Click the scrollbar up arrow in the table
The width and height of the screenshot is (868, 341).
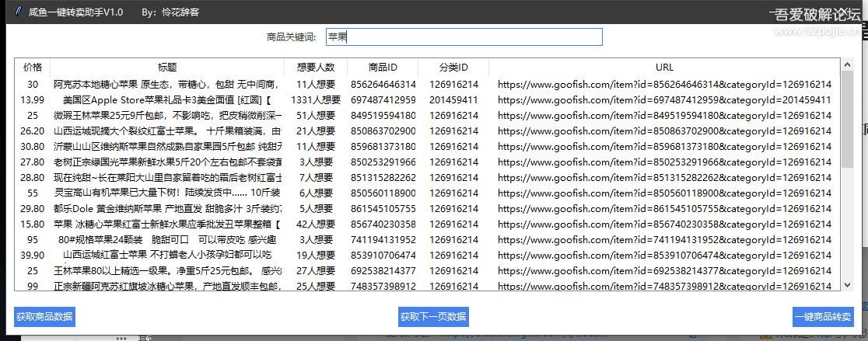[846, 64]
